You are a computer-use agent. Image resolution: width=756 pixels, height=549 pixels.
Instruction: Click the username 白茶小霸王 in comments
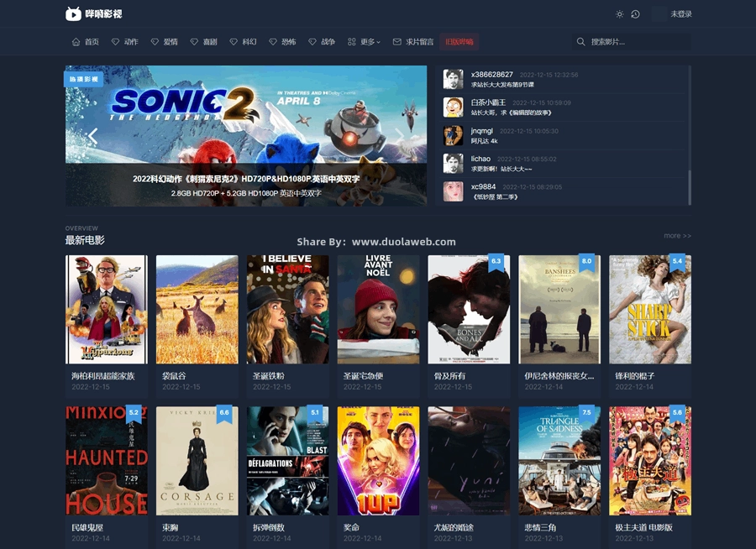pyautogui.click(x=488, y=102)
